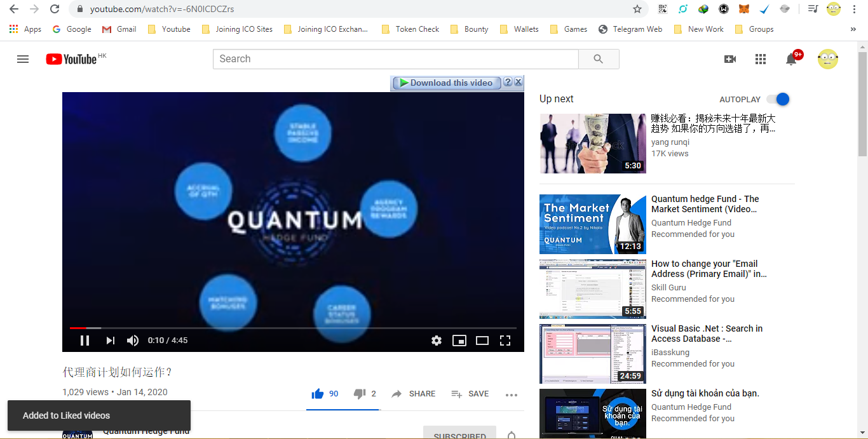Open notifications bell with 9+ badge
Image resolution: width=868 pixels, height=439 pixels.
(792, 59)
